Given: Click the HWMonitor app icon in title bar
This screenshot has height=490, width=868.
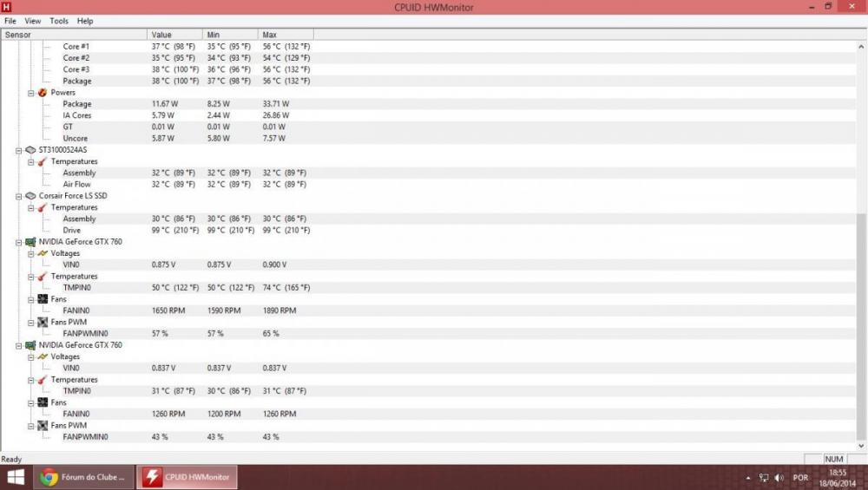Looking at the screenshot, I should 7,7.
